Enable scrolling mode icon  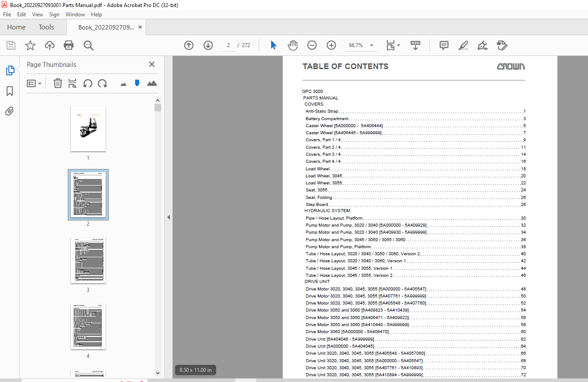pyautogui.click(x=415, y=45)
